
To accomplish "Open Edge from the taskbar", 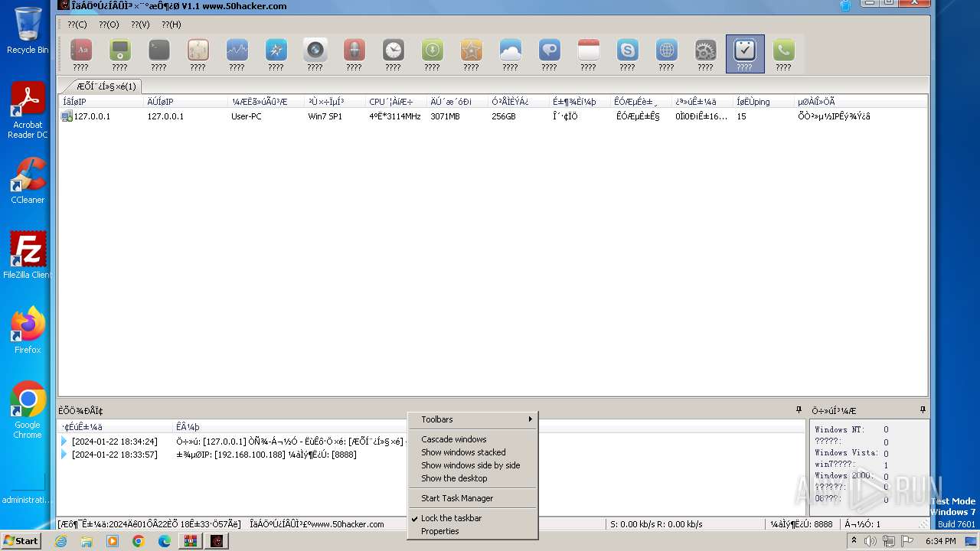I will [165, 541].
